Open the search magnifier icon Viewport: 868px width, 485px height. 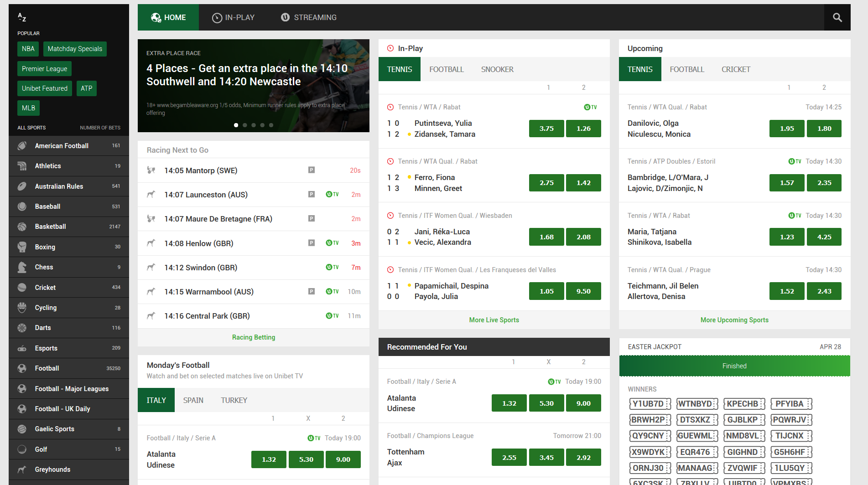pyautogui.click(x=837, y=17)
